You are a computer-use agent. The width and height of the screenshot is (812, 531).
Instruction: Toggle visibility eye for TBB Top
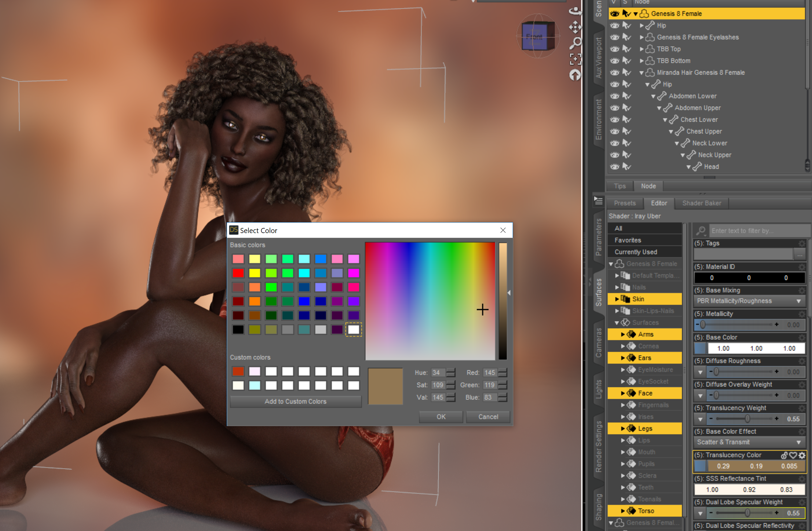coord(615,49)
